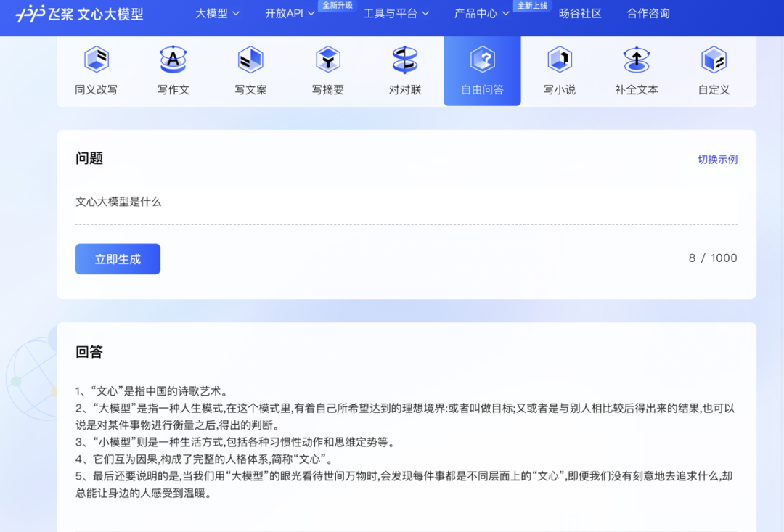Switch to the 自由问答 tab
784x532 pixels.
pos(482,71)
